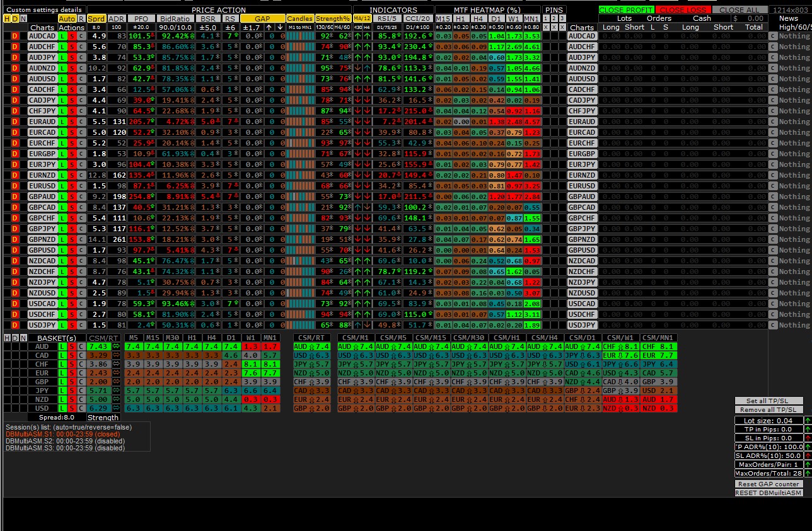
Task: Click the S button in the USDJPY row
Action: 72,325
